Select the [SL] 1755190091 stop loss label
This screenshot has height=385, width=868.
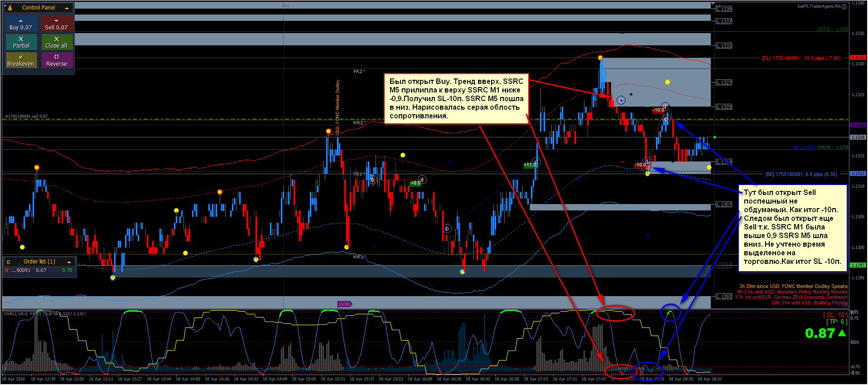point(801,58)
